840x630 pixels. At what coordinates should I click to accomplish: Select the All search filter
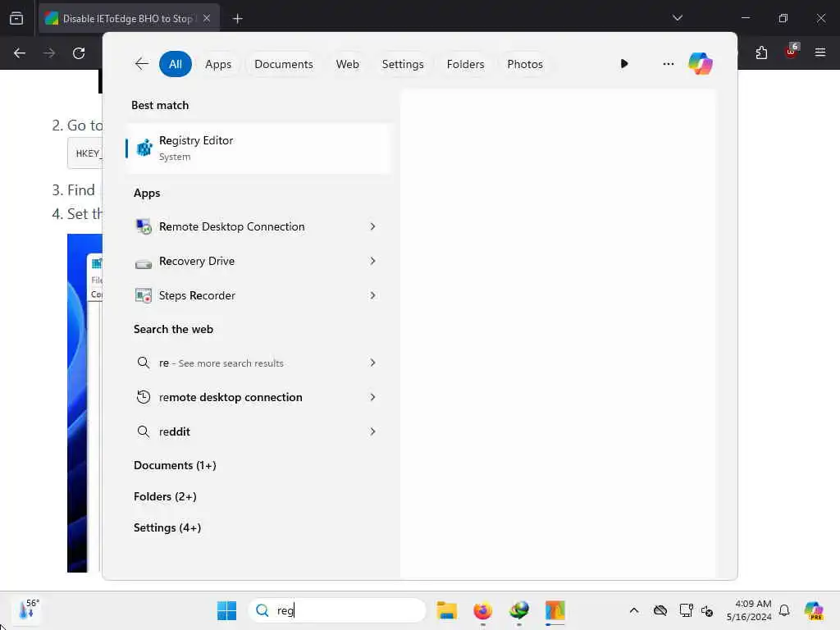[x=176, y=64]
